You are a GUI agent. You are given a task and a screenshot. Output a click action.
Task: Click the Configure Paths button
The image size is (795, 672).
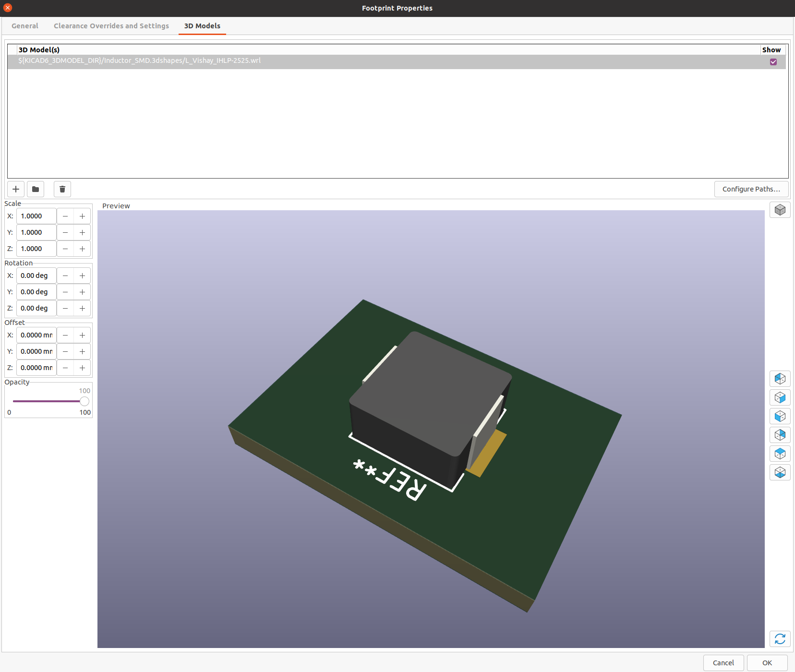[751, 189]
